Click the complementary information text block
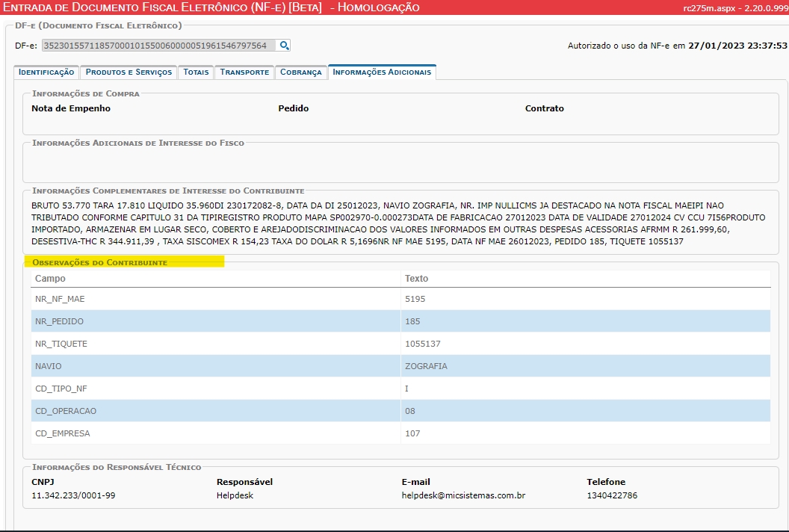This screenshot has width=789, height=532. [x=398, y=223]
